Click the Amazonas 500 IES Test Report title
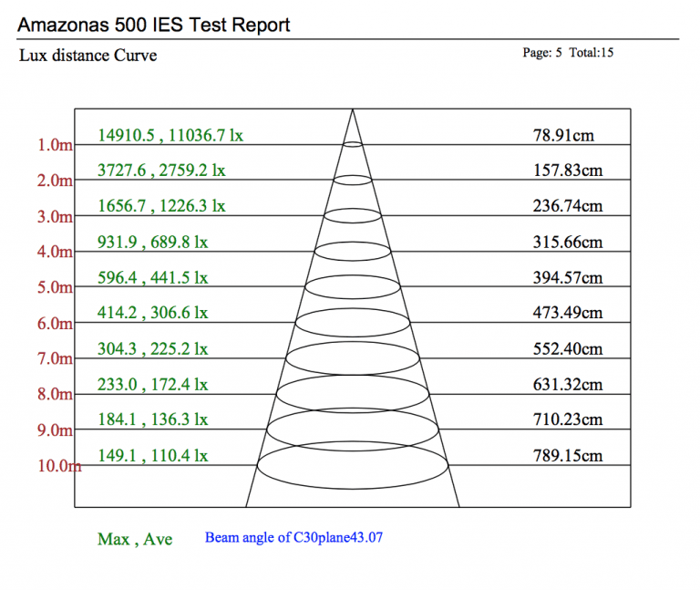Viewport: 700px width, 590px height. click(154, 24)
